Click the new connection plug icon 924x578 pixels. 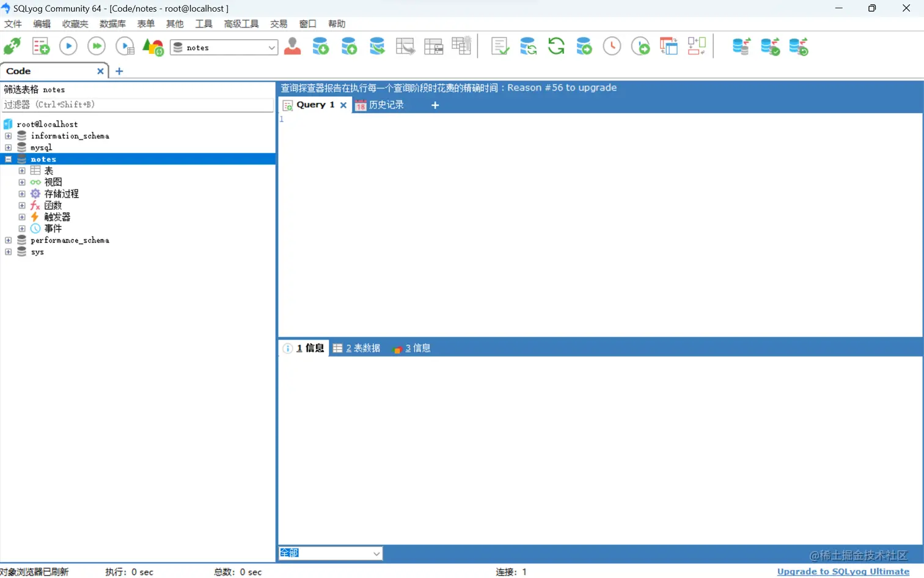pyautogui.click(x=12, y=46)
